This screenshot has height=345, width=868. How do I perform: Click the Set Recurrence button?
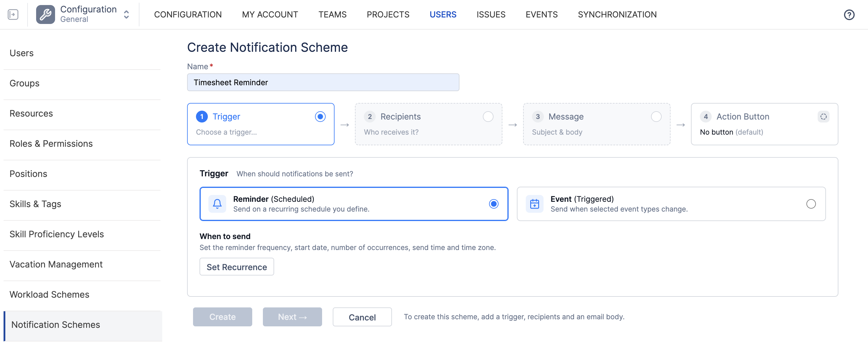[237, 267]
